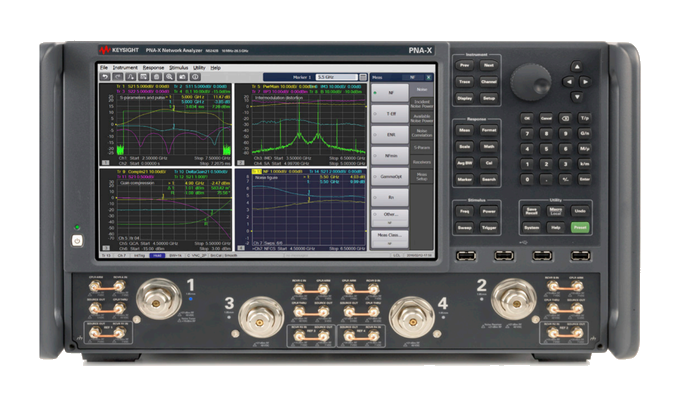Push the G/n unit key on the keypad
Image resolution: width=700 pixels, height=420 pixels.
(x=584, y=133)
